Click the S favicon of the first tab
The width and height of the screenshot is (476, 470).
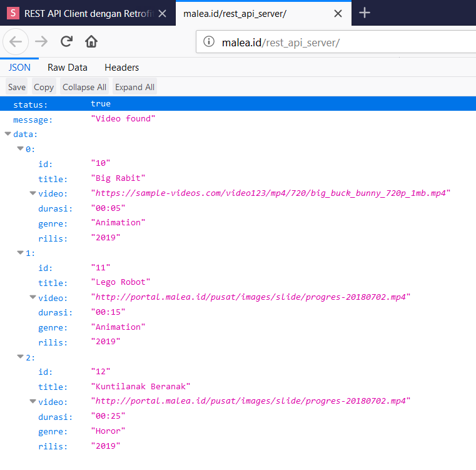tap(13, 13)
